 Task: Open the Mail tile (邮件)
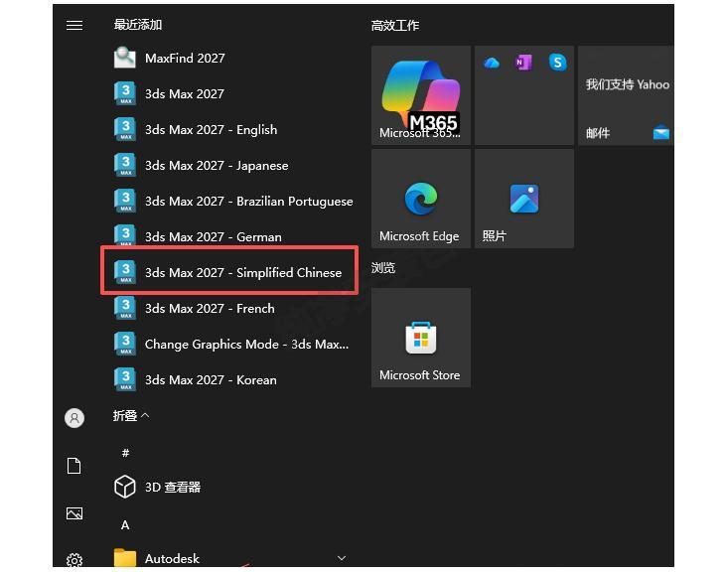(626, 95)
